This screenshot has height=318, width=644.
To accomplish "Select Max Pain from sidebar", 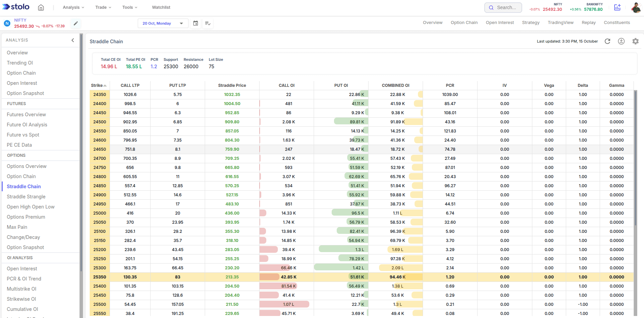I will 17,227.
